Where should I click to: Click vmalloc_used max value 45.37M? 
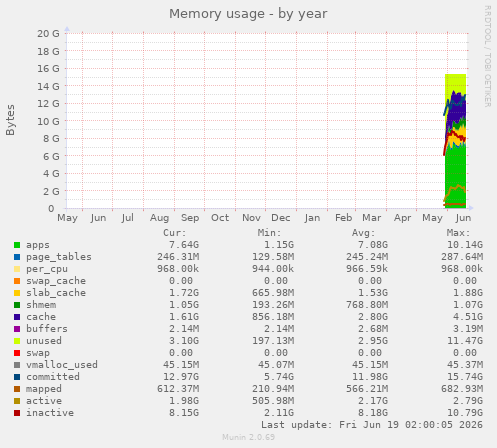pos(465,365)
